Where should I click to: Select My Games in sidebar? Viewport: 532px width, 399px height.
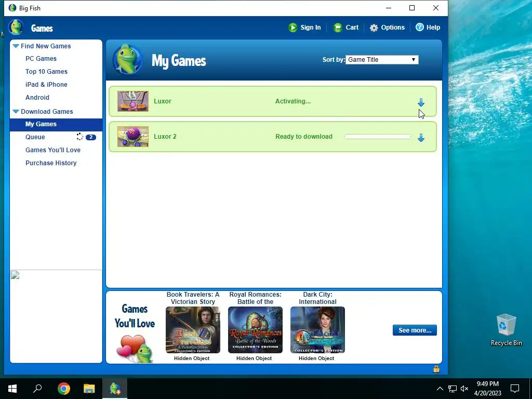[x=56, y=124]
